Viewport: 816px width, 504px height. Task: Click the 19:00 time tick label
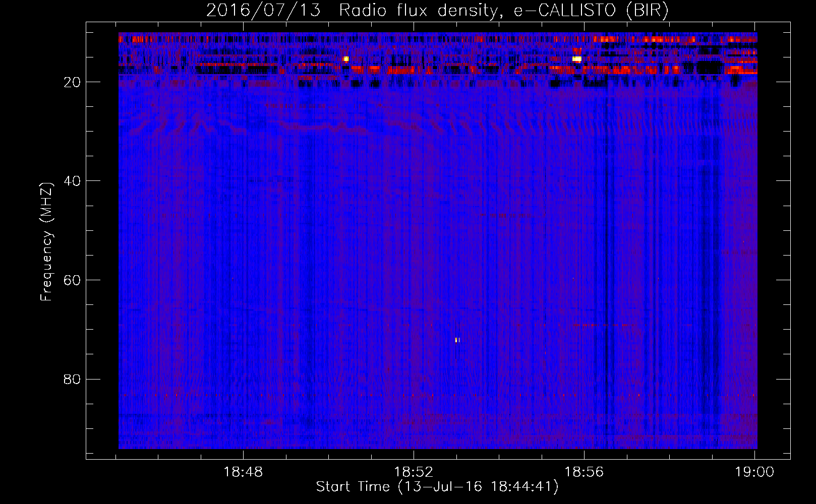click(x=754, y=472)
